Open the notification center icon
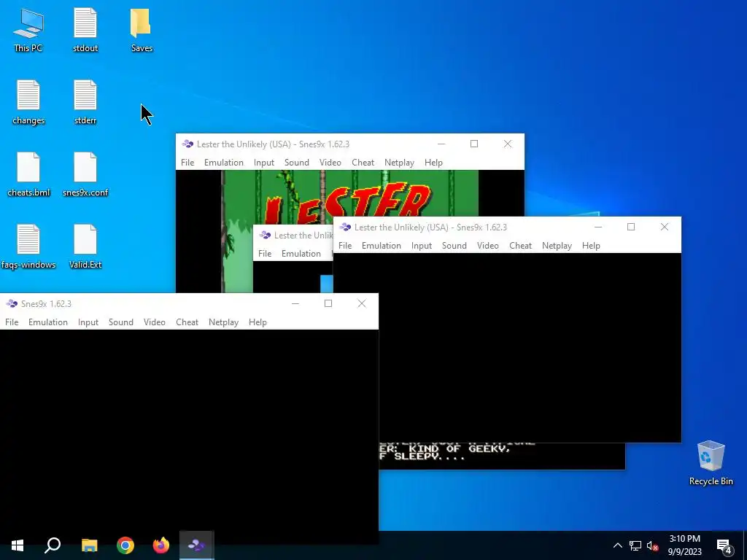 pyautogui.click(x=724, y=545)
